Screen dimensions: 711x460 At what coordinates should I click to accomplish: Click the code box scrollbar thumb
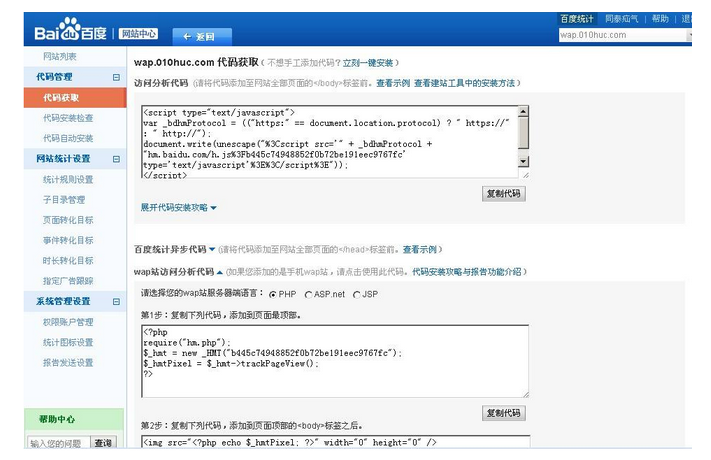523,132
